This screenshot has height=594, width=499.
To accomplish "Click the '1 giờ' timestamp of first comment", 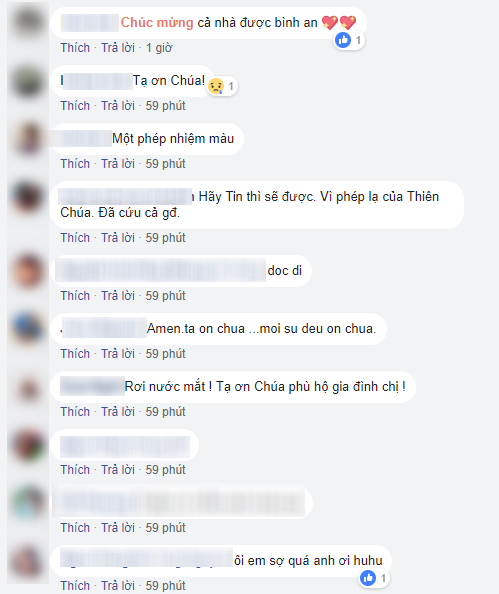I will (x=159, y=48).
